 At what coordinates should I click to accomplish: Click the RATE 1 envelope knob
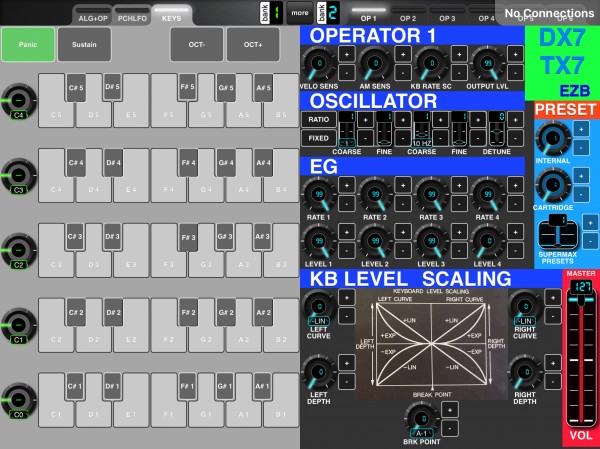coord(319,196)
